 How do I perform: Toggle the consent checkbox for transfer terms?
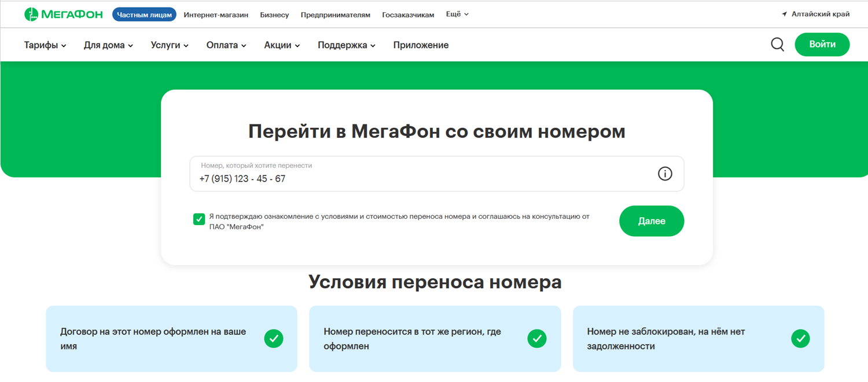pos(199,219)
